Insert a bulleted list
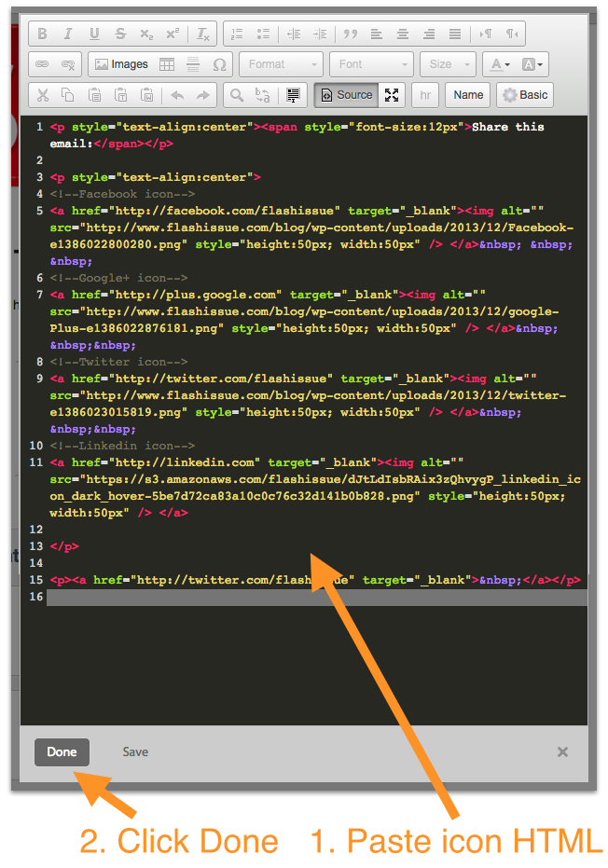 point(263,34)
